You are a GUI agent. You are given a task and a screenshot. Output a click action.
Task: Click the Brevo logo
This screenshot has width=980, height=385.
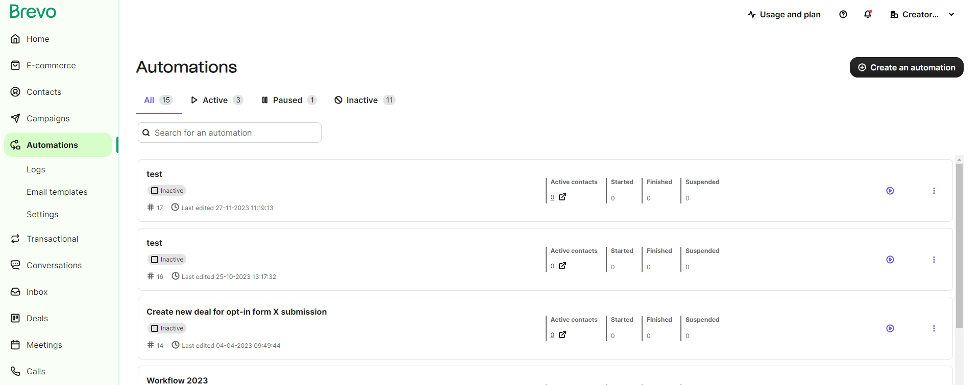click(33, 11)
